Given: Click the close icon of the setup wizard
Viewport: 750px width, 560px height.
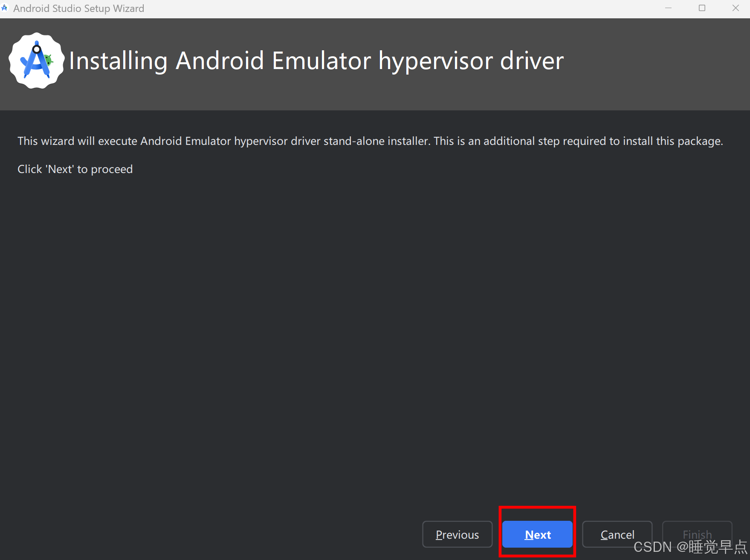Looking at the screenshot, I should [736, 8].
